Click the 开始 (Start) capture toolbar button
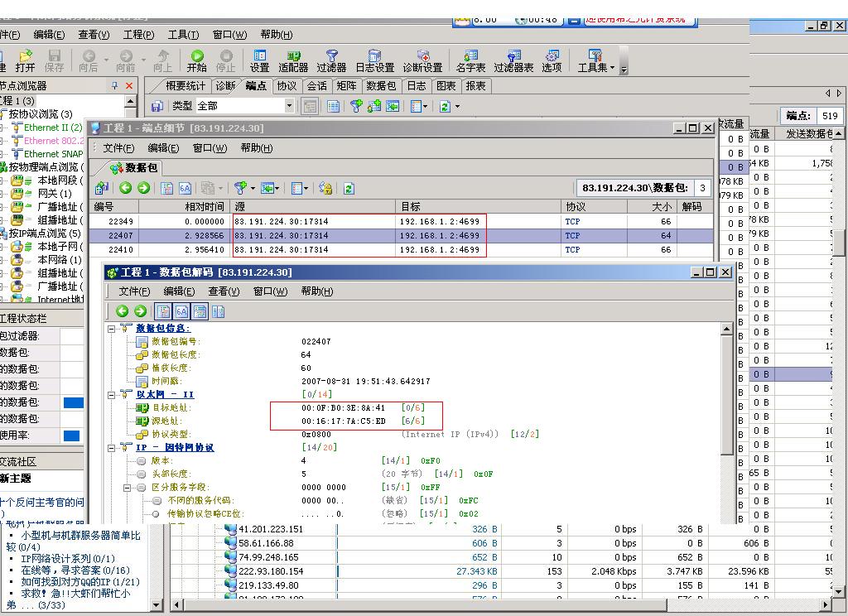This screenshot has height=616, width=848. point(197,60)
